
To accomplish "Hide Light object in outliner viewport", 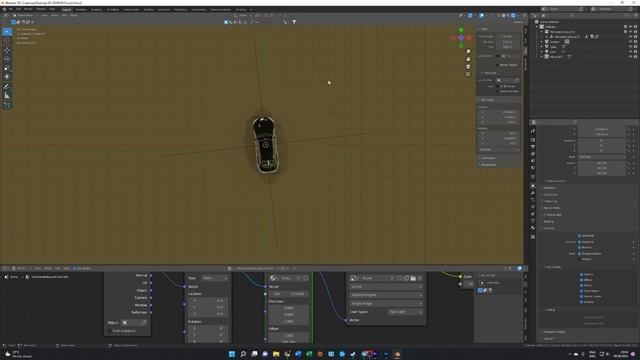I will click(x=631, y=52).
